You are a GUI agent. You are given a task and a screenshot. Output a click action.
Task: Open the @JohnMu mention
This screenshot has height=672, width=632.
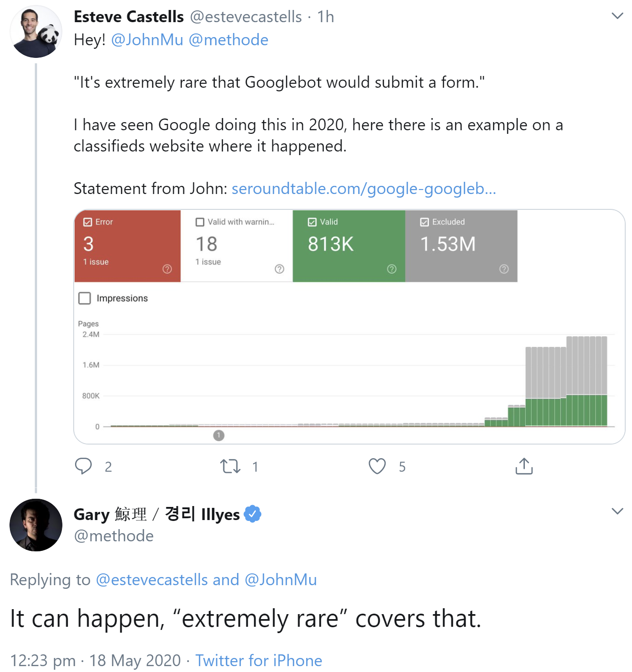click(146, 40)
